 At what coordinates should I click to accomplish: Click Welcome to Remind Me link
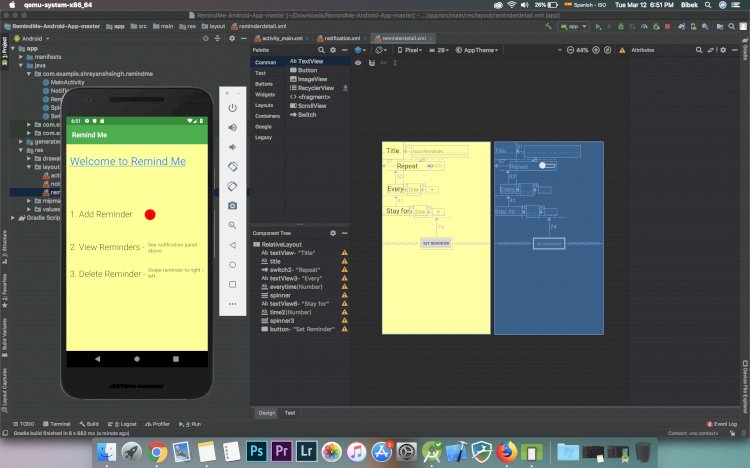click(x=128, y=161)
